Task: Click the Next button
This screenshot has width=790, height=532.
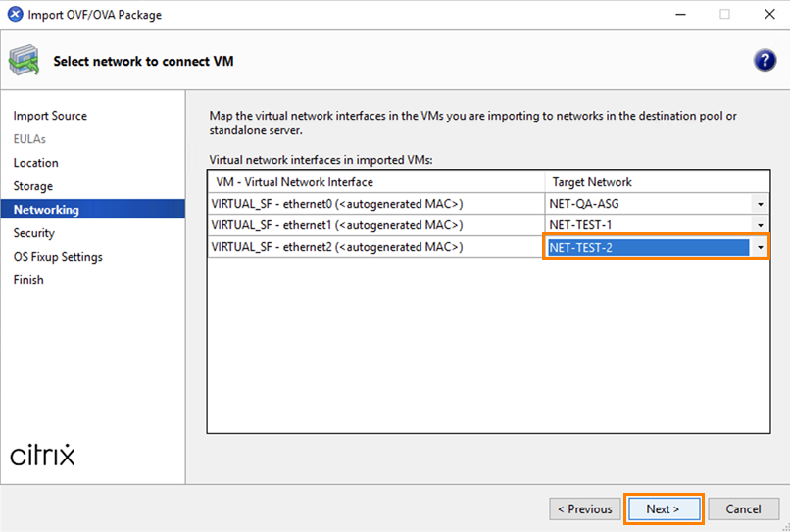Action: tap(664, 508)
